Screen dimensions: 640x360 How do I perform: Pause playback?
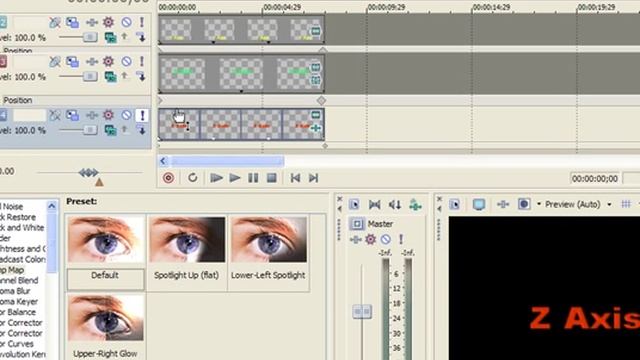[x=253, y=178]
